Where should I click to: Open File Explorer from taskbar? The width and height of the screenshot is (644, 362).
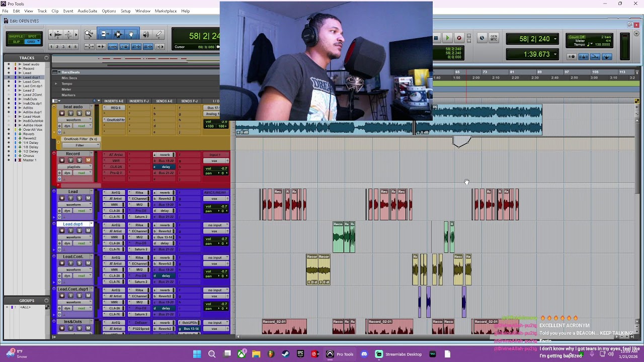256,354
